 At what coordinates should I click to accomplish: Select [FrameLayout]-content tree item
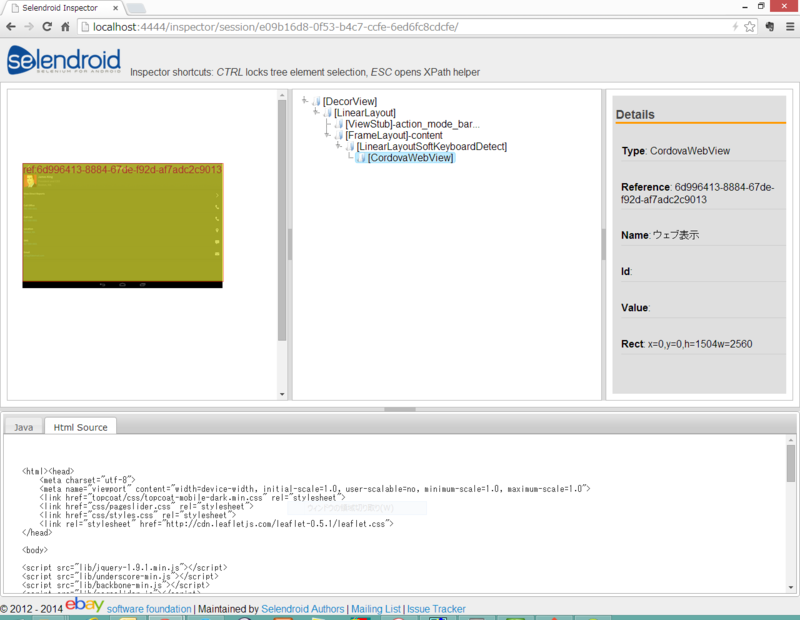(394, 135)
